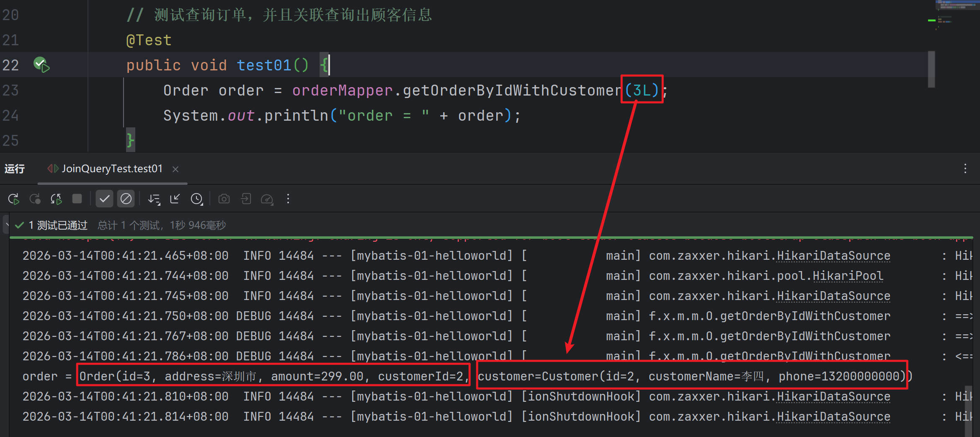This screenshot has height=437, width=980.
Task: Click Rerun failed tests icon
Action: [x=35, y=199]
